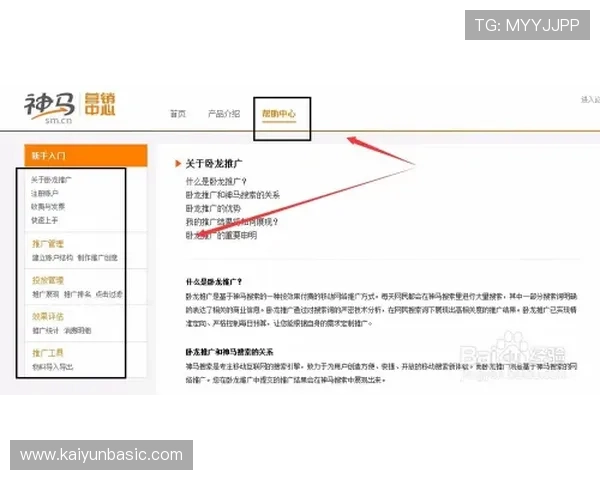Click the bold 什么是卧龙推广？ paragraph heading
Screen dimensions: 600x480
tap(214, 282)
